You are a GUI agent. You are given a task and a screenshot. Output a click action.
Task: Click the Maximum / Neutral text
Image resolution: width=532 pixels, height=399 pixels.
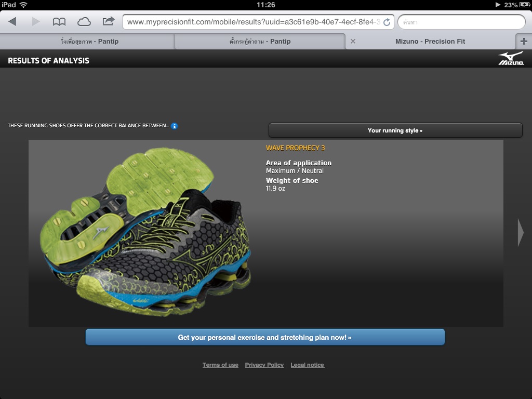click(295, 170)
